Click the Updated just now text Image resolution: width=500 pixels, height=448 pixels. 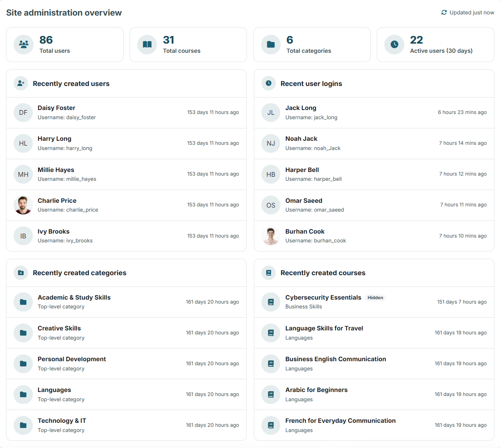point(472,12)
